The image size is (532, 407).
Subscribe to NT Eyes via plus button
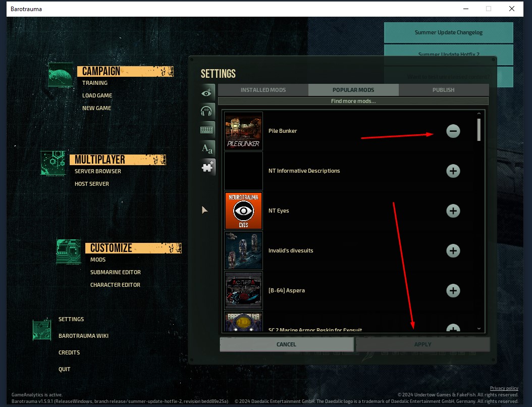point(453,211)
